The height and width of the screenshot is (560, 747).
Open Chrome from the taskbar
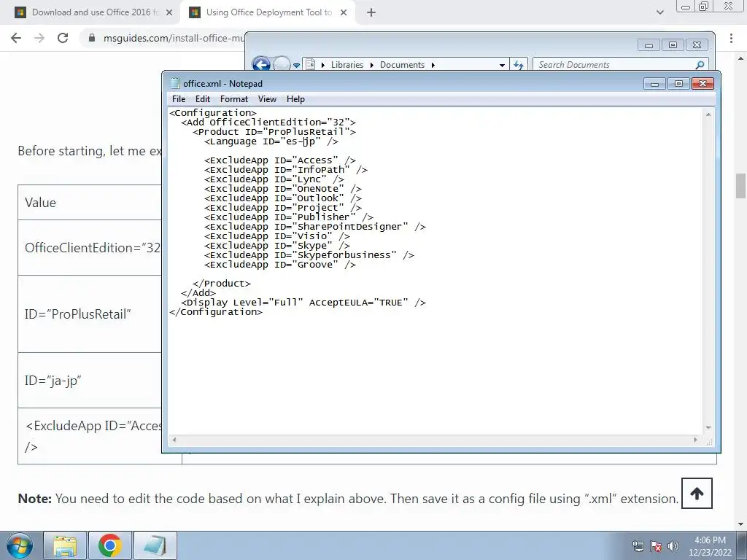pyautogui.click(x=110, y=545)
